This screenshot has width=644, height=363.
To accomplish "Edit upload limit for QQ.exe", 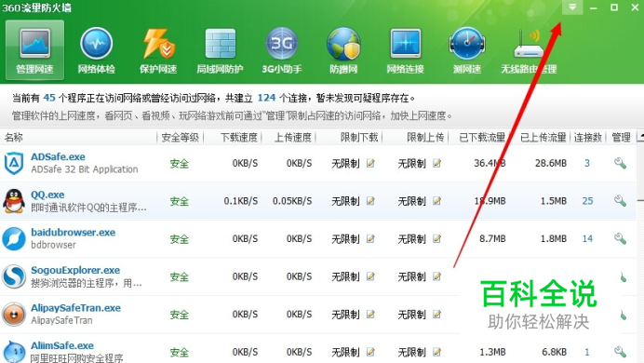I will (437, 201).
